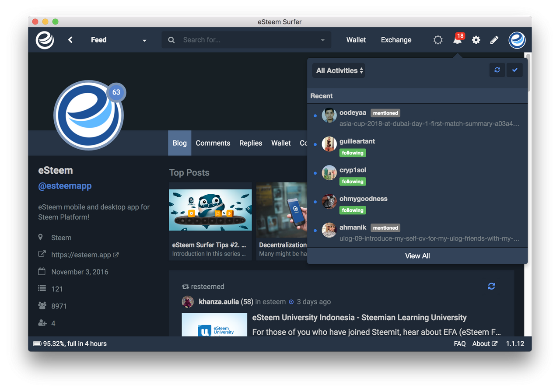Click cryp1sol's avatar in notifications
560x392 pixels.
pyautogui.click(x=329, y=173)
